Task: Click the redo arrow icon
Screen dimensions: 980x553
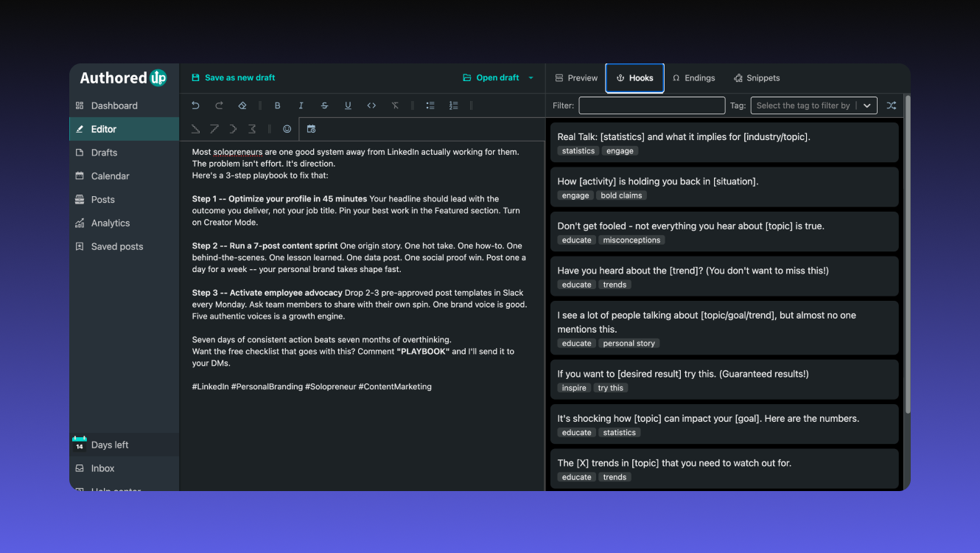Action: (219, 105)
